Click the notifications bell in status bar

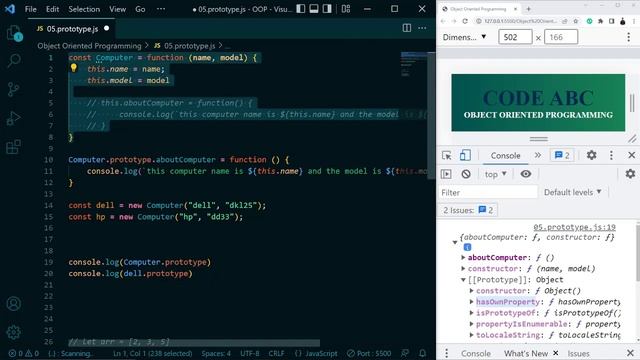(422, 353)
